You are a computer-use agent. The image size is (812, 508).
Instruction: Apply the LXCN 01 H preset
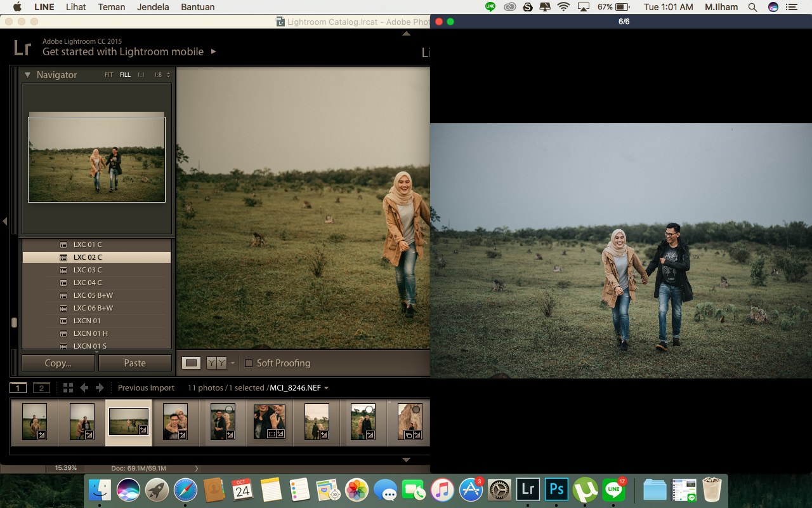click(x=96, y=333)
